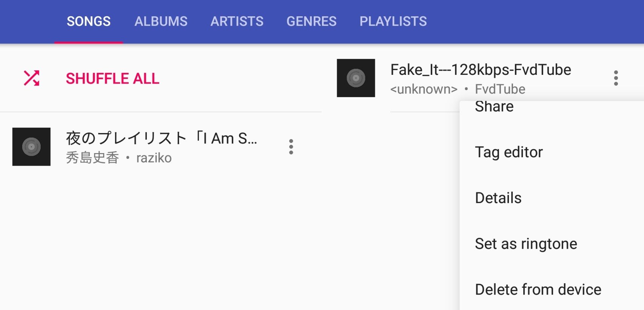This screenshot has width=644, height=310.
Task: Tap album art of 夜のプレイリスト track
Action: pos(31,147)
